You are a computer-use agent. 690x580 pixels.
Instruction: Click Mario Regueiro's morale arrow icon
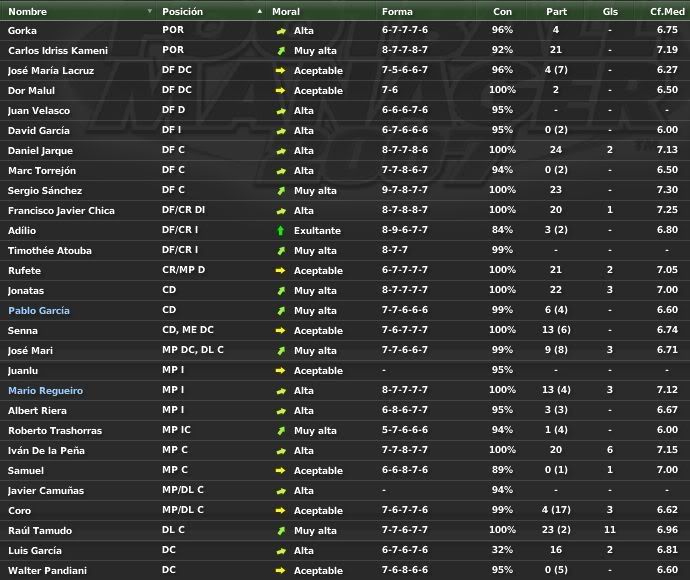pos(281,391)
